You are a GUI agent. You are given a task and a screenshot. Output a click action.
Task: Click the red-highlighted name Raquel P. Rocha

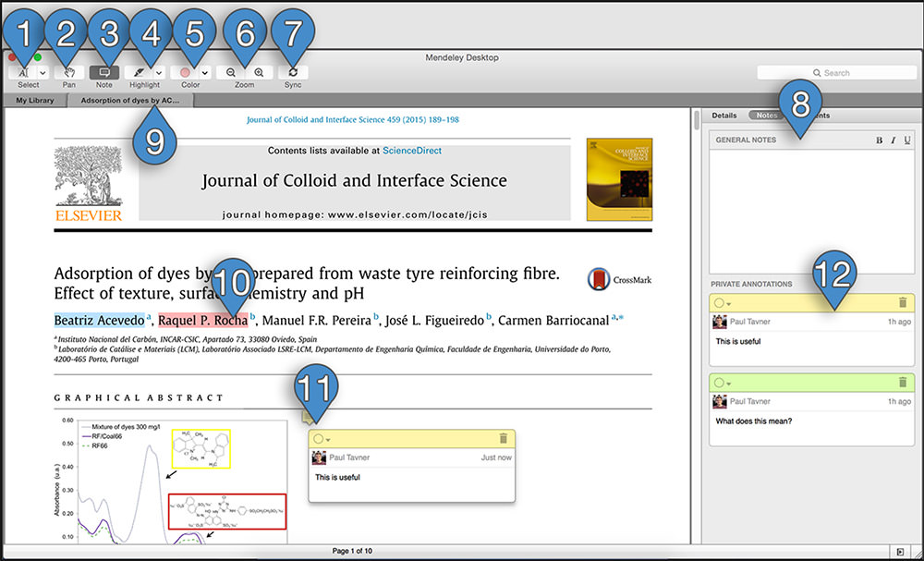coord(202,320)
